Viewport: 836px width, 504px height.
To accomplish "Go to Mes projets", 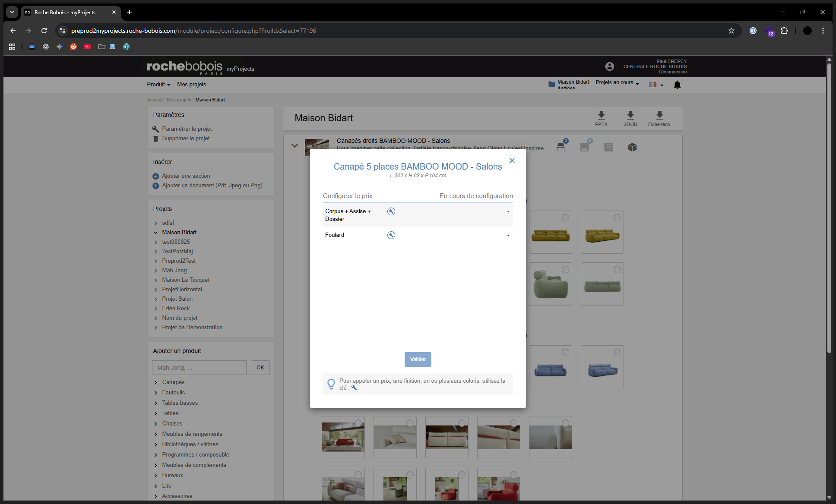I will pos(191,84).
